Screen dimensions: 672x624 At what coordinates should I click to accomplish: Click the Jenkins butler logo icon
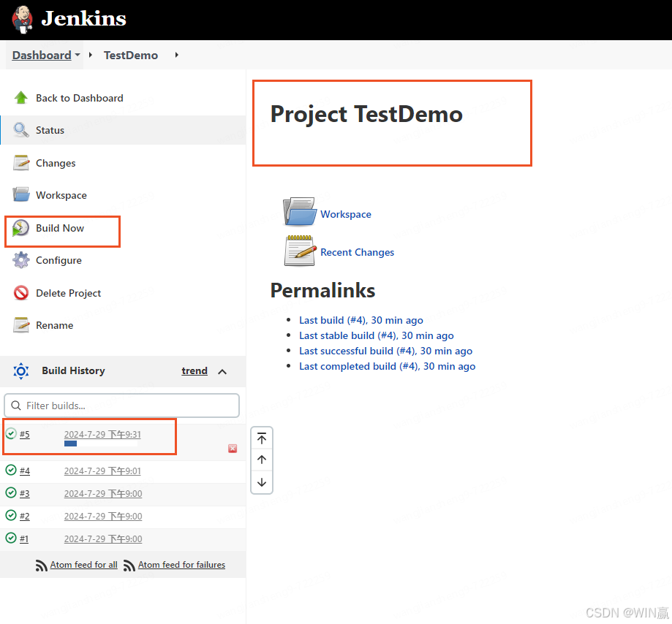click(x=22, y=19)
